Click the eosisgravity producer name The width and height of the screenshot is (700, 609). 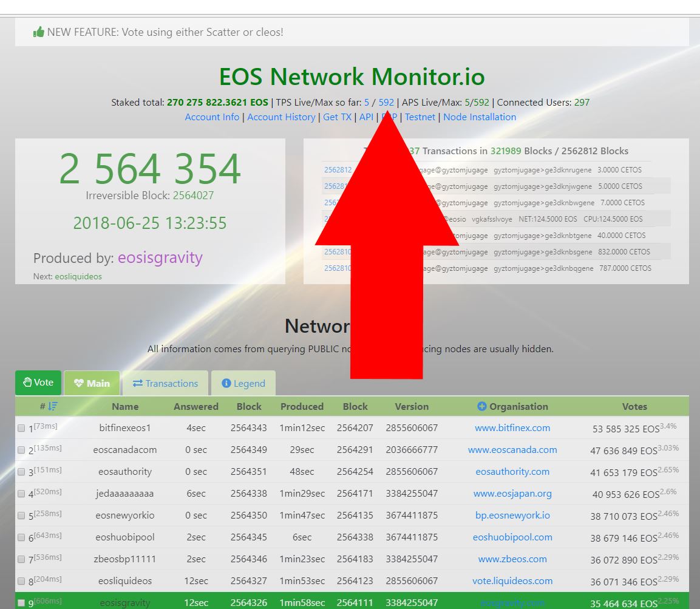click(x=160, y=257)
